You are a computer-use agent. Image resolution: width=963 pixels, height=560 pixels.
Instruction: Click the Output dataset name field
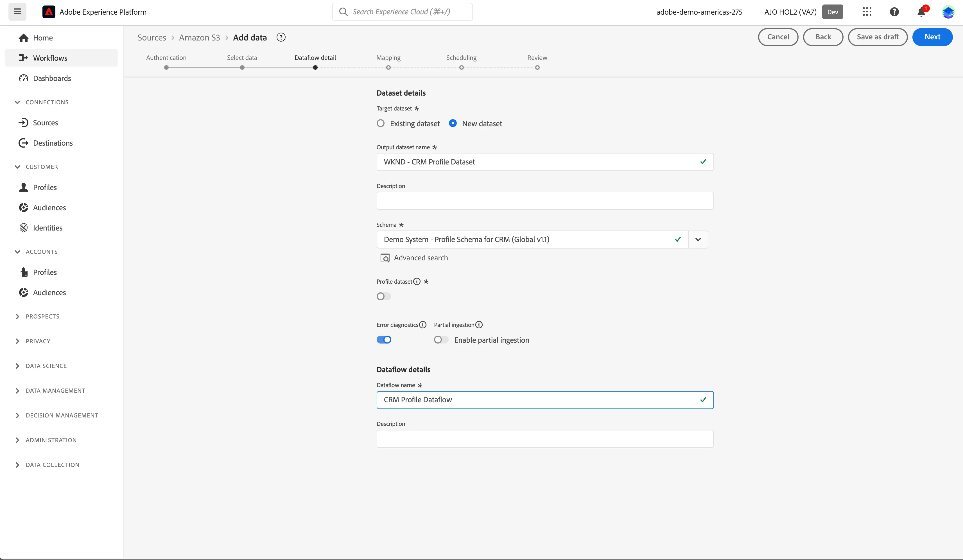(x=545, y=162)
